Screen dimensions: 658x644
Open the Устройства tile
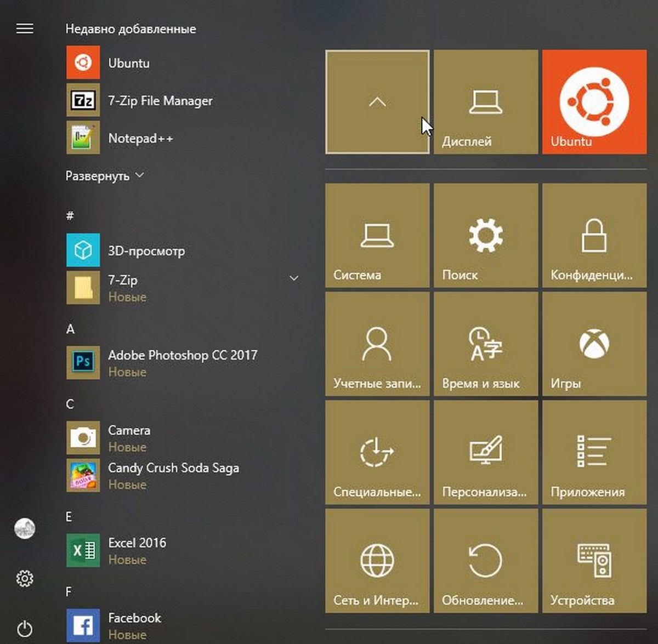coord(594,561)
